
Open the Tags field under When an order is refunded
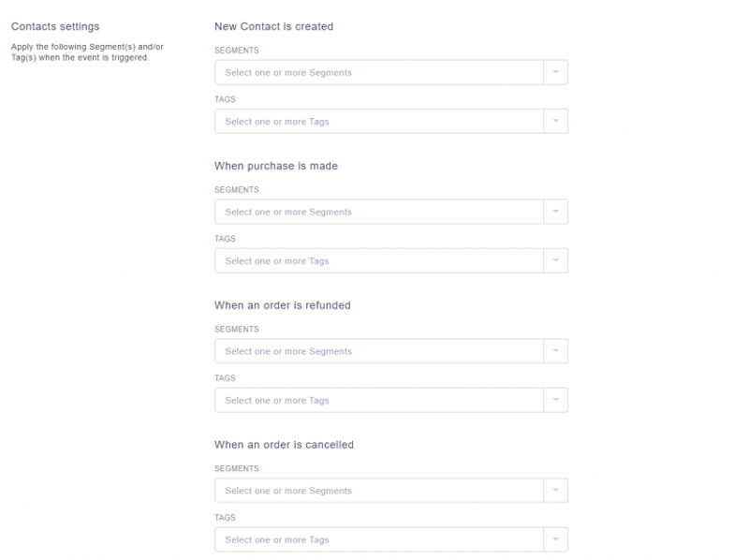click(x=391, y=401)
